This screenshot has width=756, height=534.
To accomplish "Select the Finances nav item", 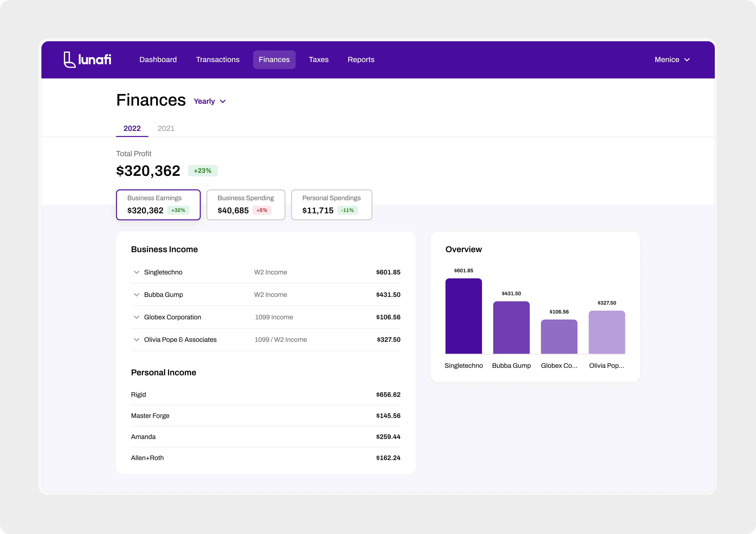I will click(x=274, y=60).
